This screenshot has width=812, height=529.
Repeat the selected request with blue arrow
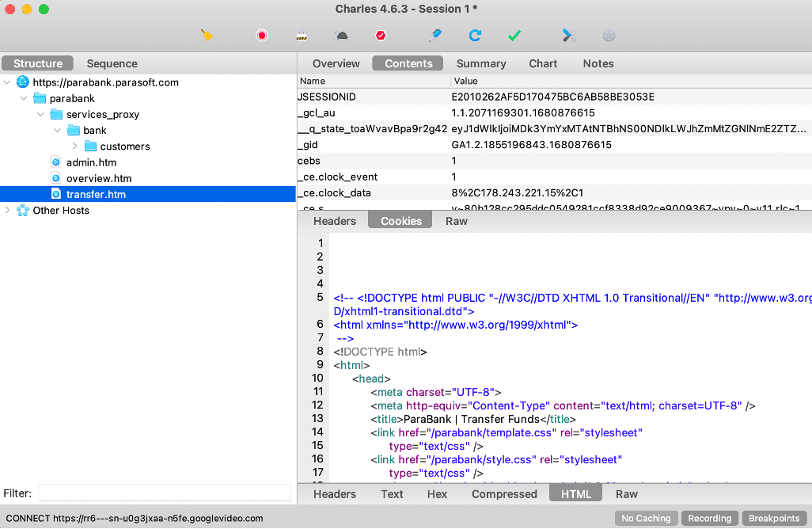475,36
